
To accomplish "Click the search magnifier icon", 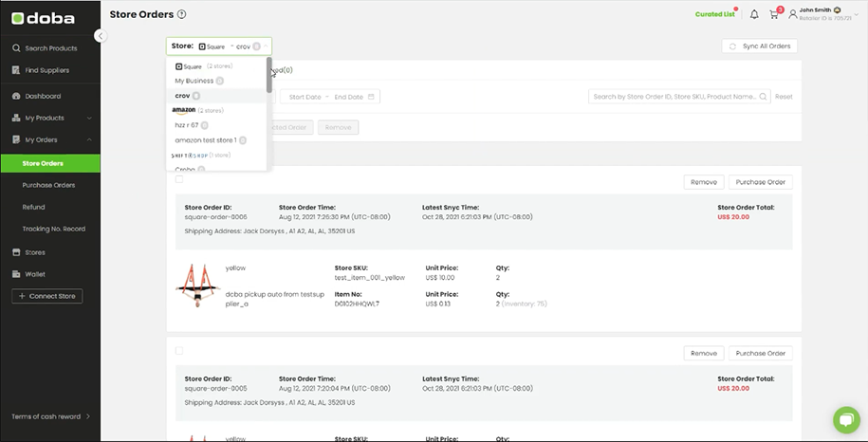I will click(x=763, y=96).
